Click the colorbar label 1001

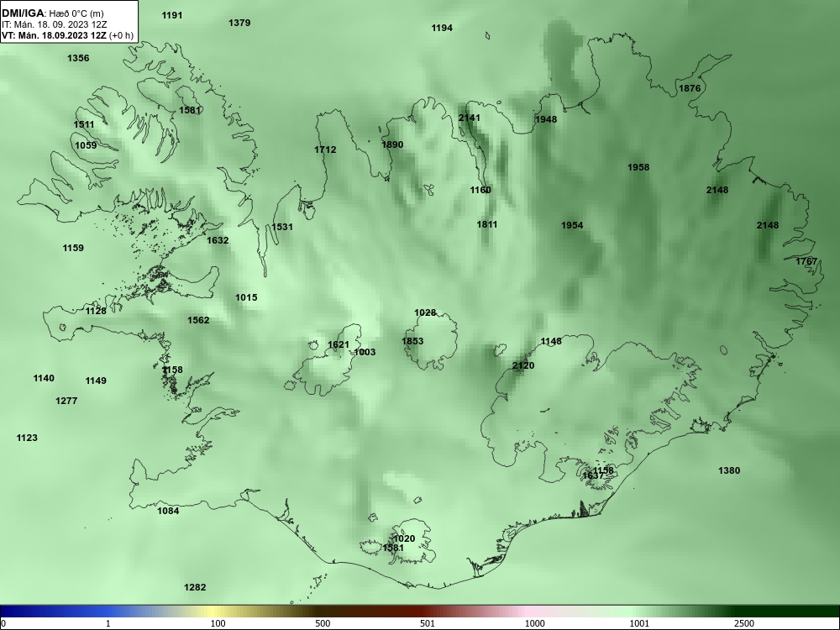click(x=639, y=623)
